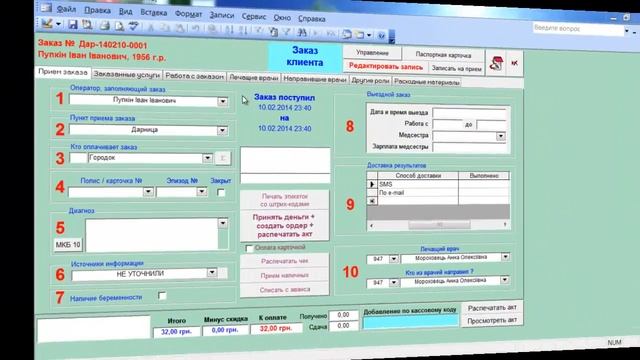The width and height of the screenshot is (640, 360).
Task: Click the 'Просмотреть акт' button
Action: 492,321
